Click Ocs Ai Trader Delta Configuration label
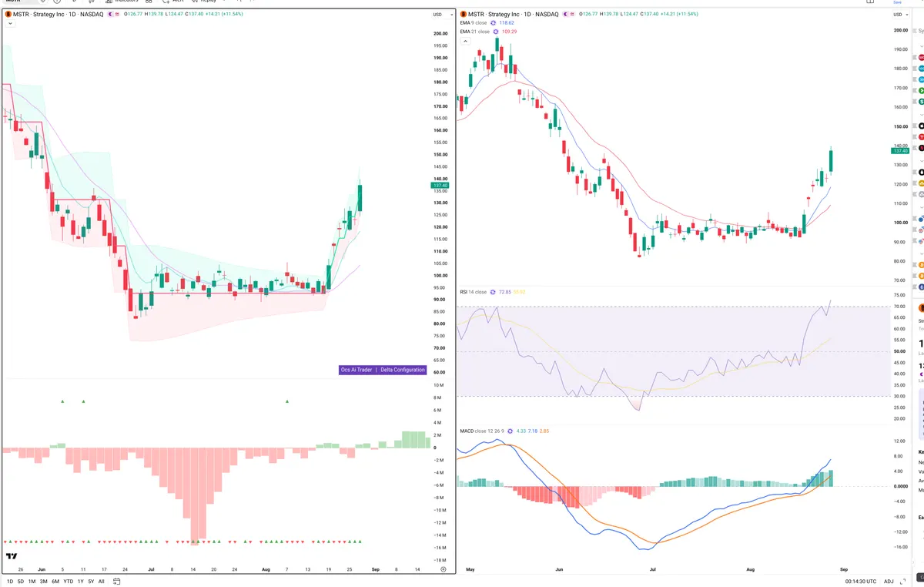The height and width of the screenshot is (587, 924). click(x=383, y=370)
